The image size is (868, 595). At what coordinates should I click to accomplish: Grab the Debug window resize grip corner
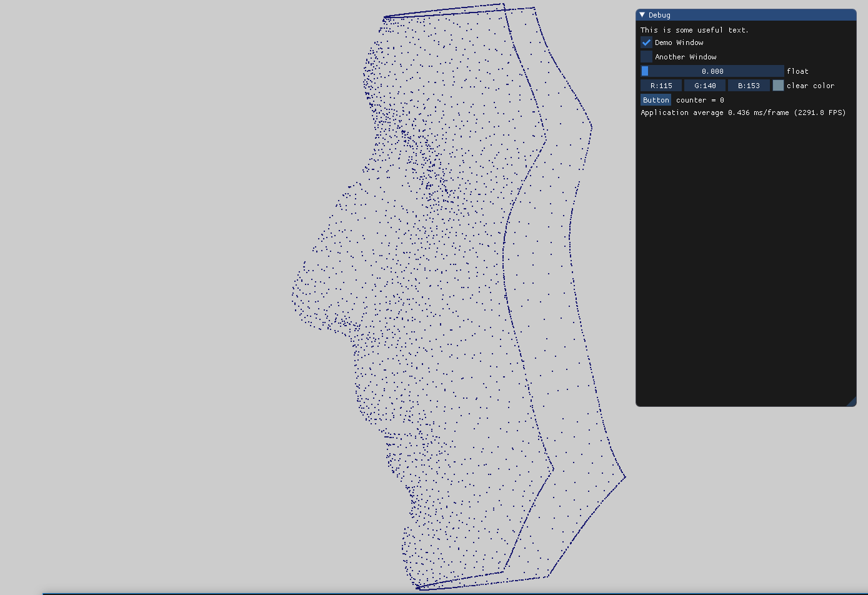click(x=851, y=401)
